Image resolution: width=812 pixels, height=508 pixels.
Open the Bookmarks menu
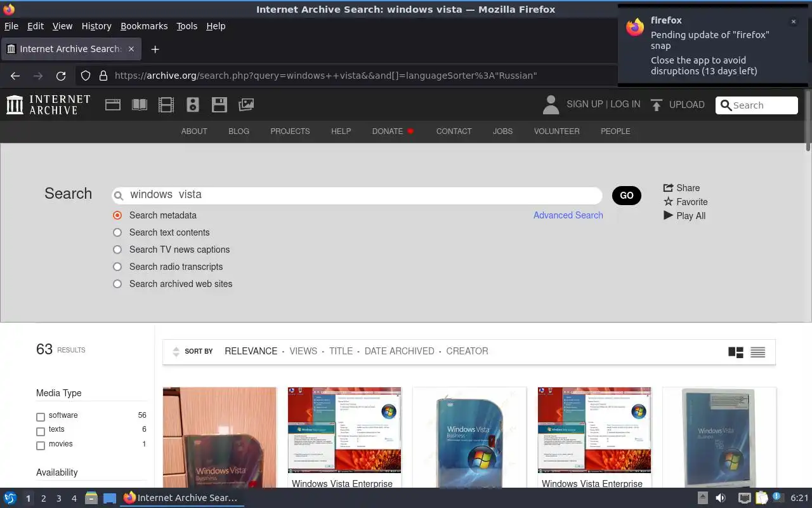144,26
